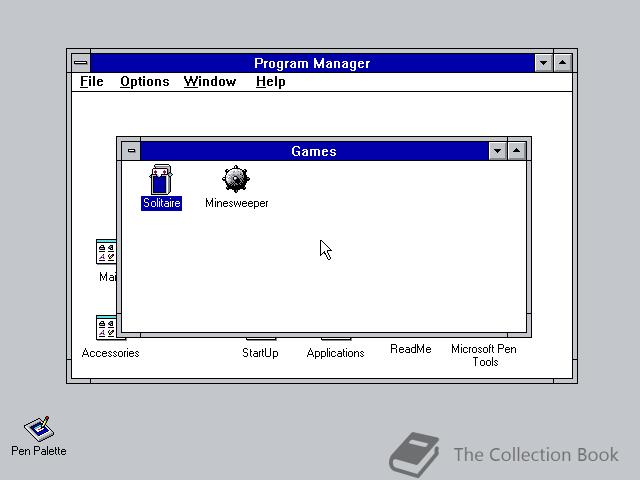Select the Accessories program group icon
The width and height of the screenshot is (640, 480).
(106, 327)
